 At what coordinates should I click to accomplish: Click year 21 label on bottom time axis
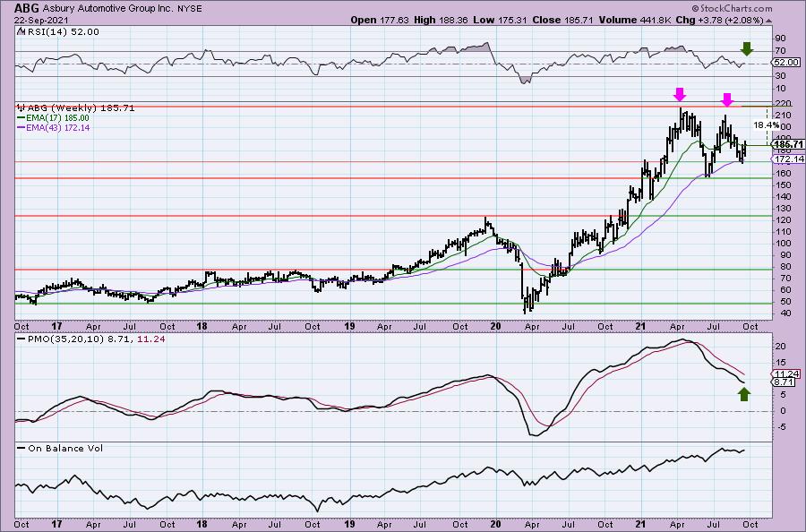640,524
